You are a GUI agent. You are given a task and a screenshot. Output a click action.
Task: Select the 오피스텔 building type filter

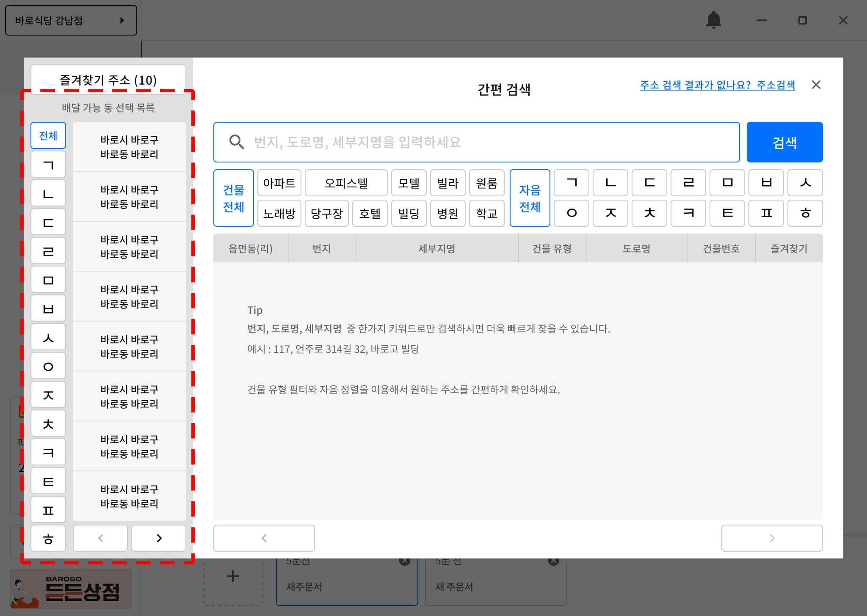pos(346,183)
